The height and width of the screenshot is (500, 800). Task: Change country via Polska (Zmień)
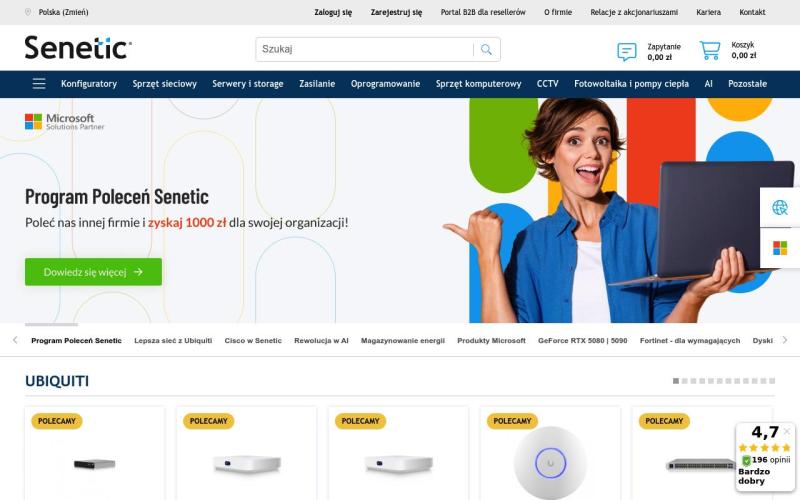point(63,12)
